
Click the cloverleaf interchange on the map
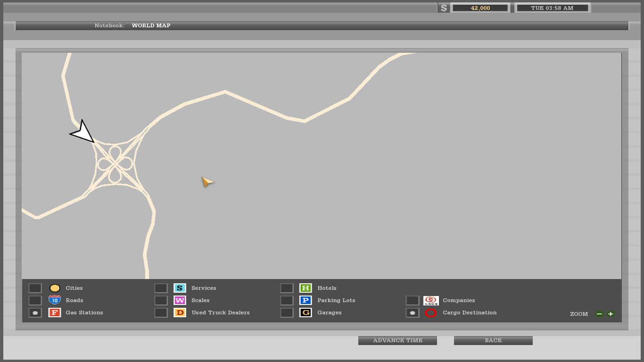tap(115, 164)
